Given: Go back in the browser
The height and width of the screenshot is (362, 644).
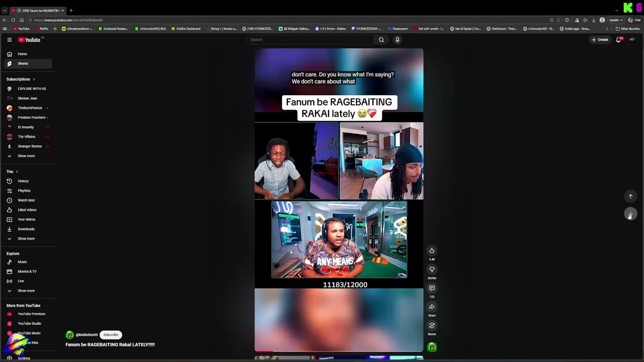Looking at the screenshot, I should click(x=5, y=20).
